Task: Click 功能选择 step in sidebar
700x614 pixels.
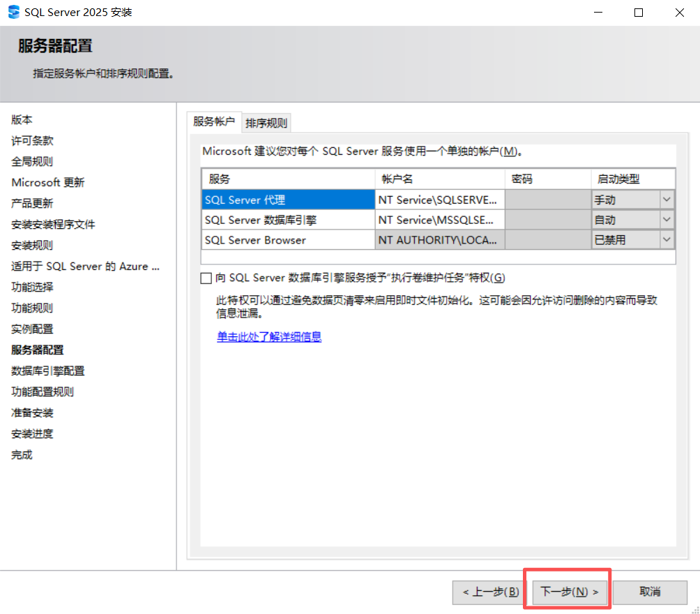Action: (x=32, y=287)
